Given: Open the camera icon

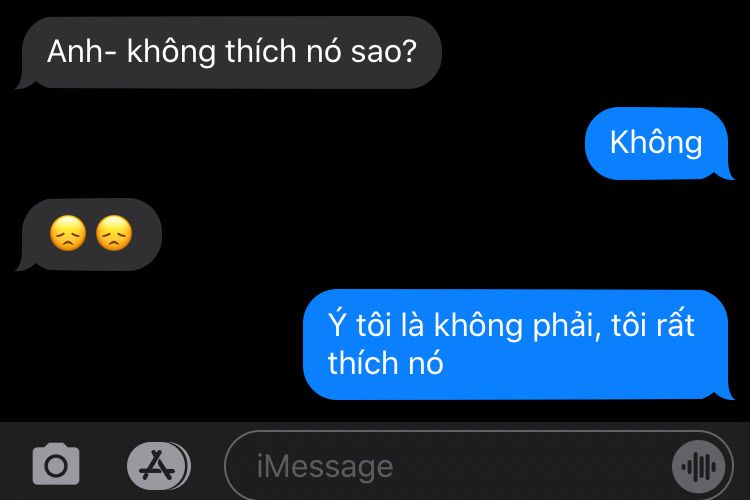Looking at the screenshot, I should (56, 464).
